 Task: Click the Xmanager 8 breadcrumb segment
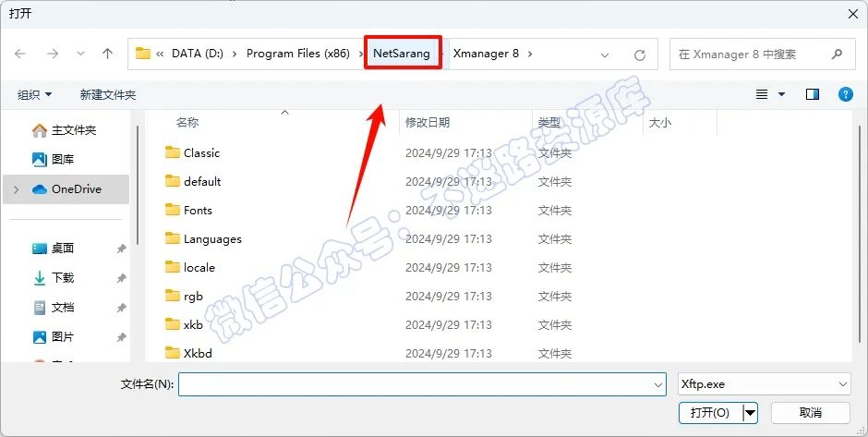click(486, 54)
